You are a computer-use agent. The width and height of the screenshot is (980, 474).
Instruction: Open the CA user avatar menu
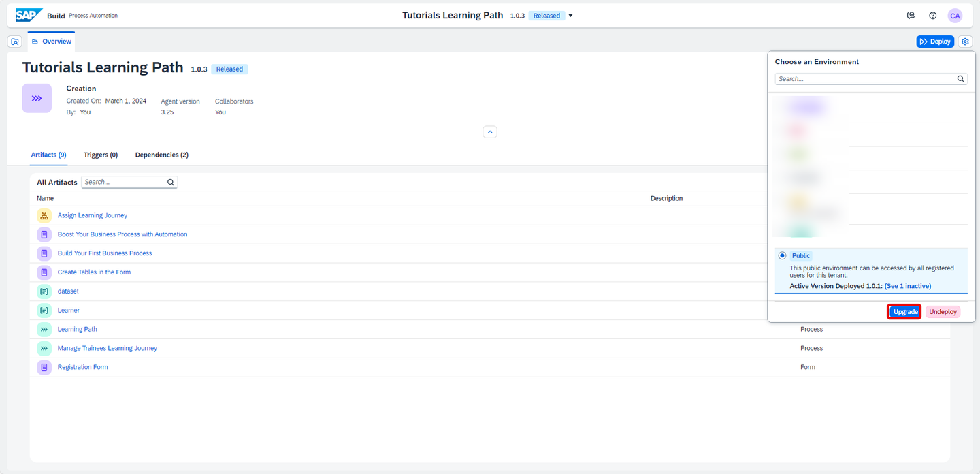click(x=955, y=16)
